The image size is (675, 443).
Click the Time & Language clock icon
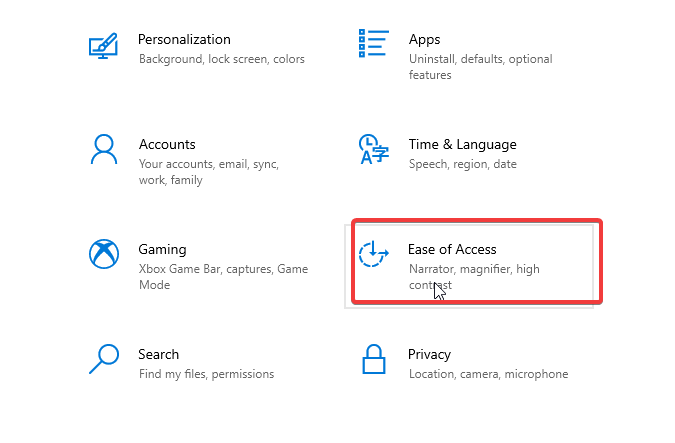coord(374,149)
